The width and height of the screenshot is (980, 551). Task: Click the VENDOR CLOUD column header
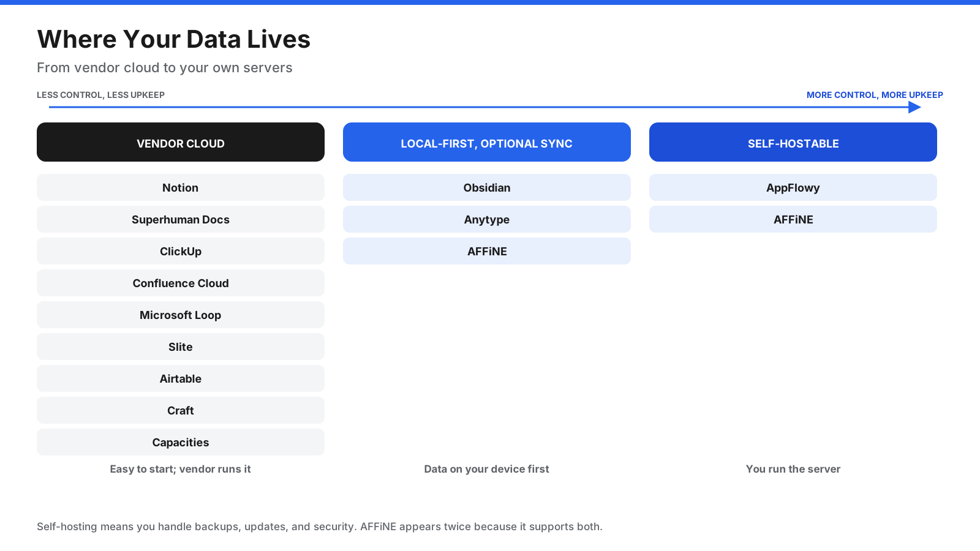pos(181,142)
